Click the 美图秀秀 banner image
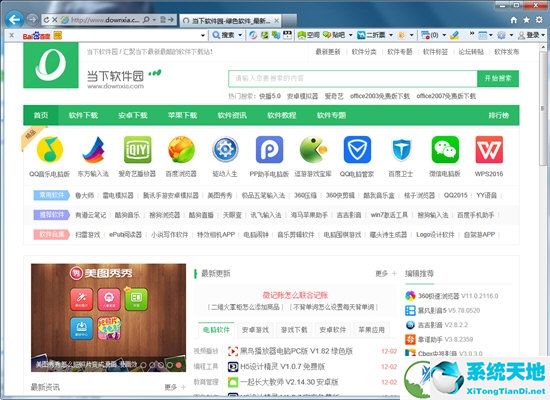 (109, 318)
